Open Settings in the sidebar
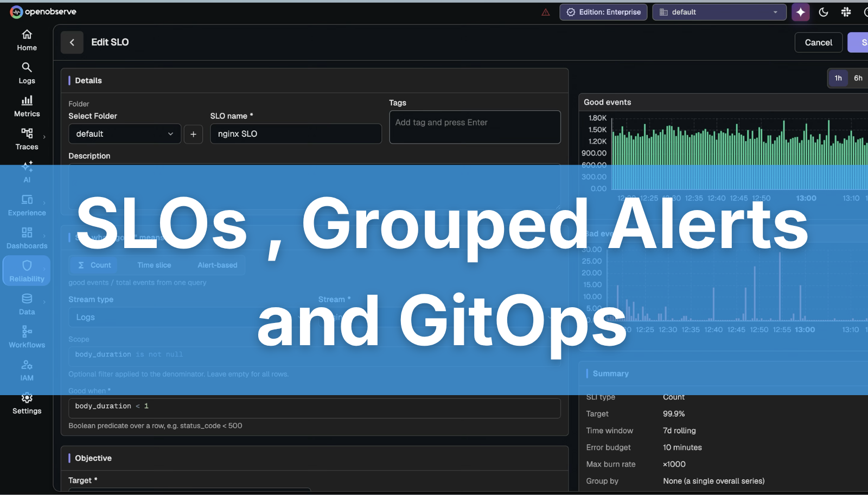This screenshot has height=495, width=868. 27,404
